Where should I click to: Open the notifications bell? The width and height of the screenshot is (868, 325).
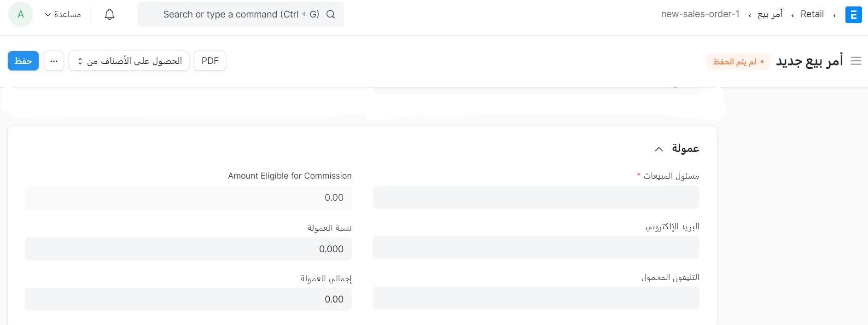coord(110,14)
